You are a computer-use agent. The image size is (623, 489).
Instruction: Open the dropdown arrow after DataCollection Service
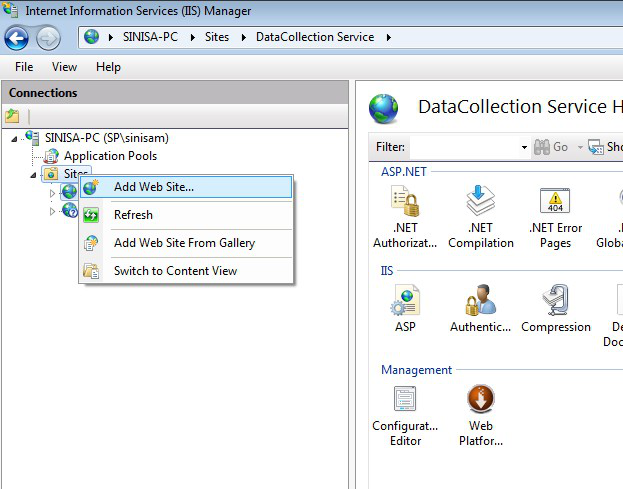pyautogui.click(x=389, y=37)
